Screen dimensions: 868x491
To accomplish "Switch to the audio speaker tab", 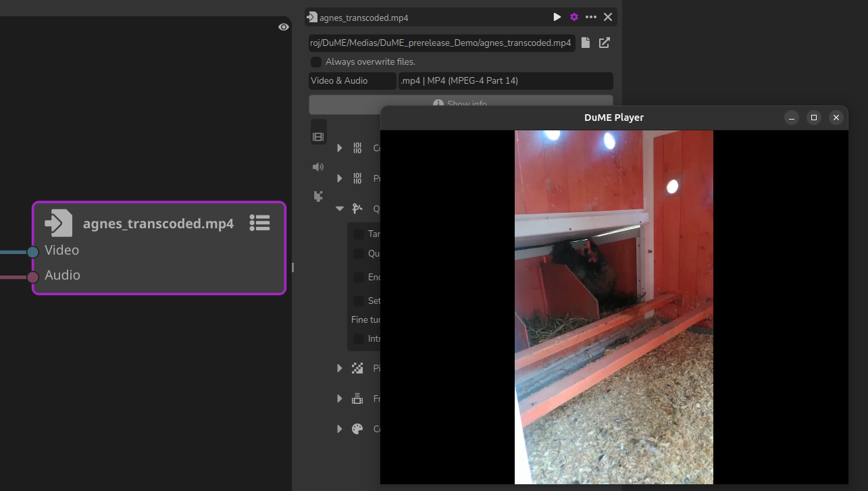I will pyautogui.click(x=318, y=167).
